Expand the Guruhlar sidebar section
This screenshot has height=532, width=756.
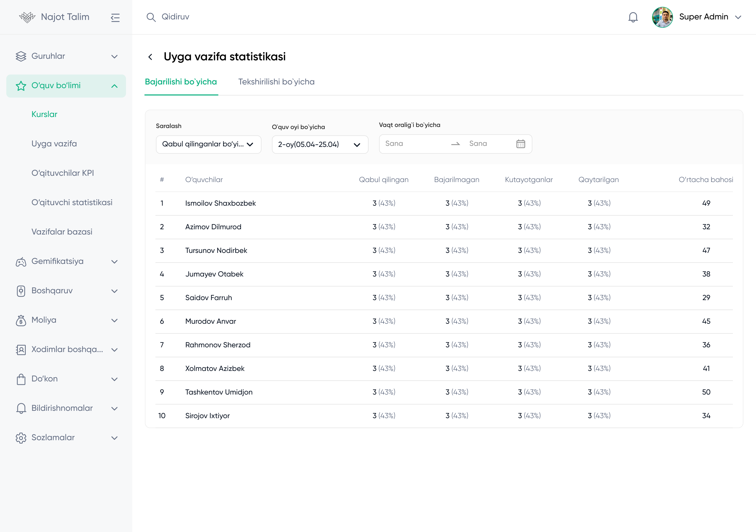(x=114, y=57)
